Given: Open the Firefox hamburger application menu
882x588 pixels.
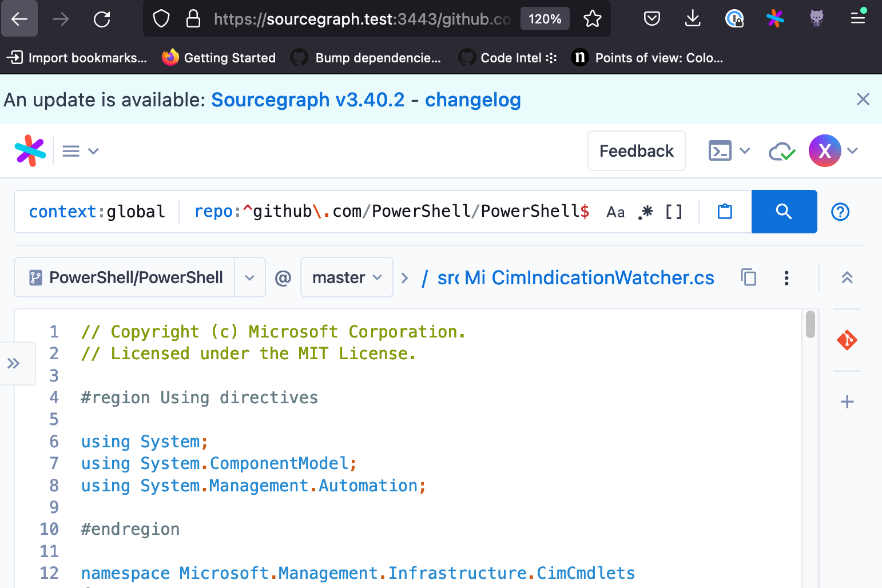Looking at the screenshot, I should pos(858,19).
